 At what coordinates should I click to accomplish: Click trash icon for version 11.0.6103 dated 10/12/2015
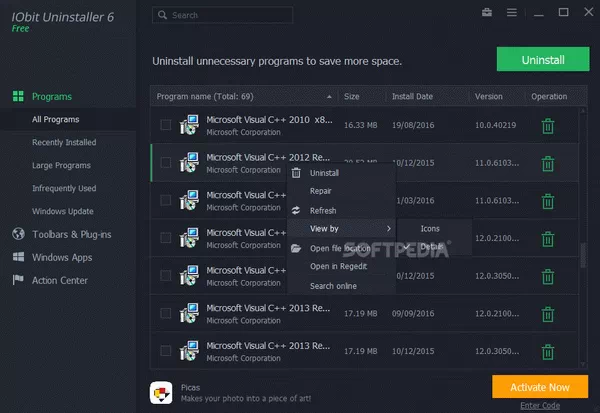(x=548, y=163)
